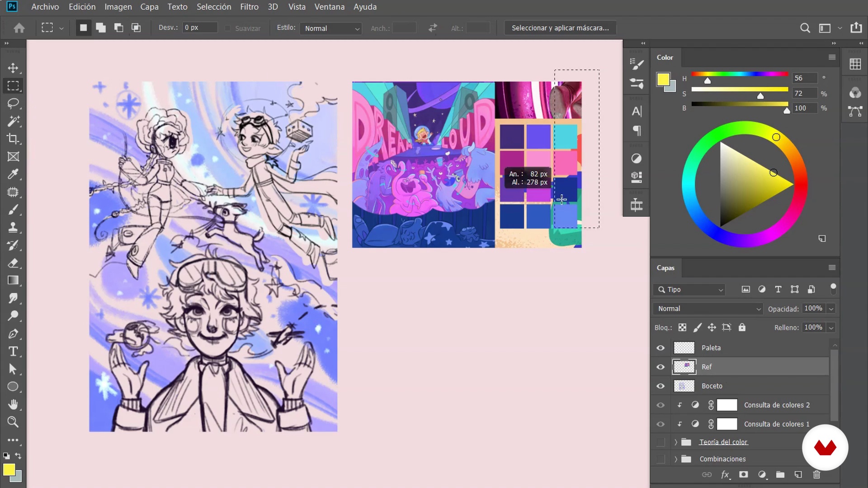Select the Gradient tool
Image resolution: width=868 pixels, height=488 pixels.
(13, 281)
